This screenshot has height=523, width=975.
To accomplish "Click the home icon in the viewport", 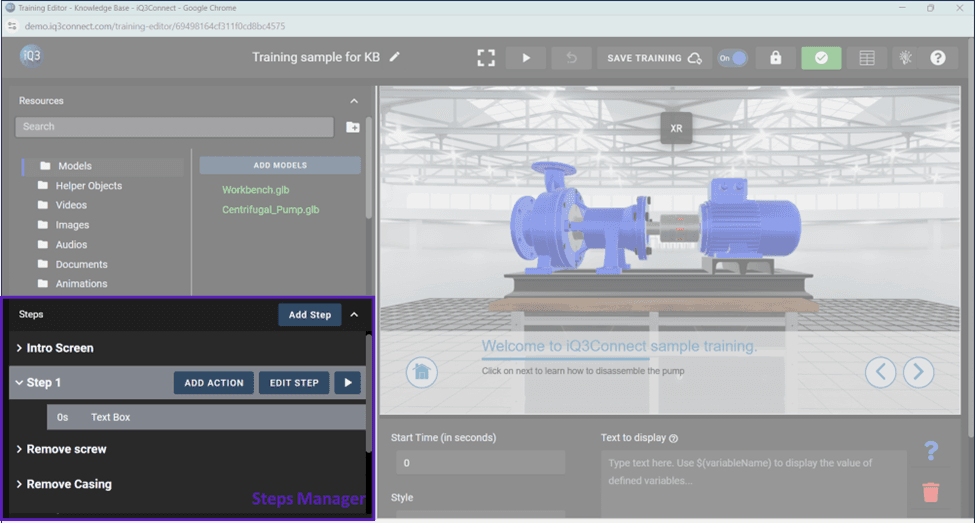I will pos(422,372).
